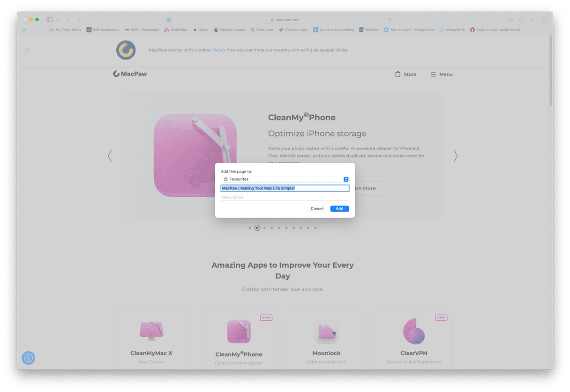The width and height of the screenshot is (570, 392).
Task: Open the CleanMyMac X app icon
Action: 151,331
